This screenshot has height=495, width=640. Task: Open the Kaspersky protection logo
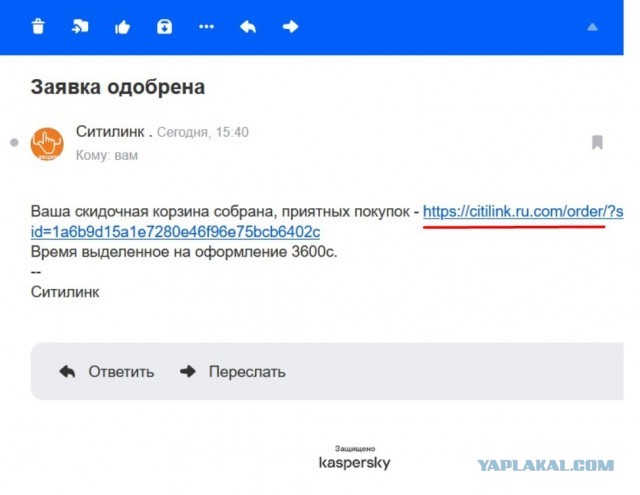point(354,458)
